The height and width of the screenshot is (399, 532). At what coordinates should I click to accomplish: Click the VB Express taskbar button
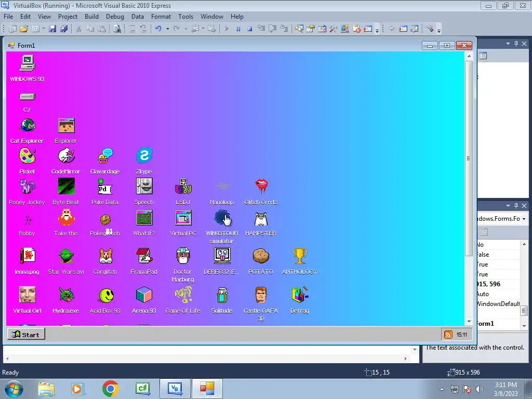(175, 389)
